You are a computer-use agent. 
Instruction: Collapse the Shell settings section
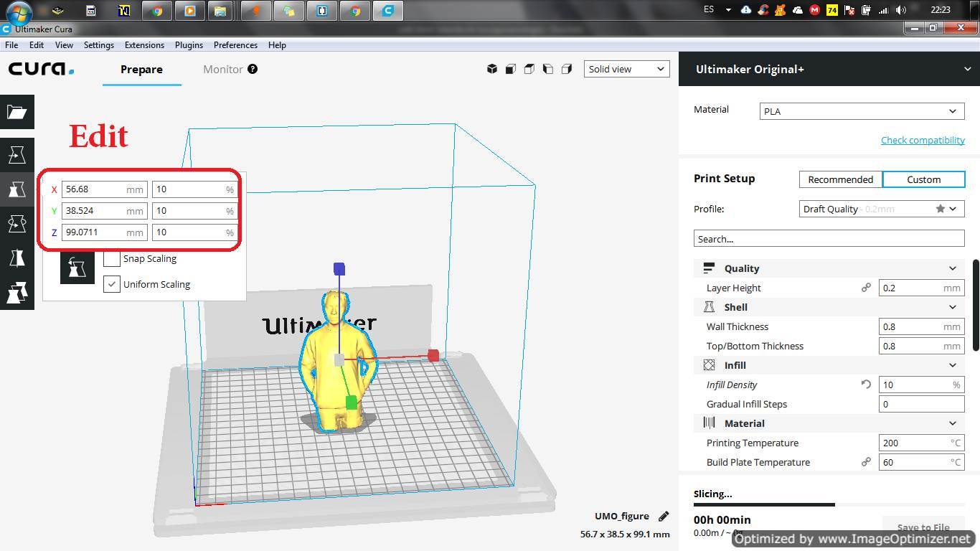(953, 307)
